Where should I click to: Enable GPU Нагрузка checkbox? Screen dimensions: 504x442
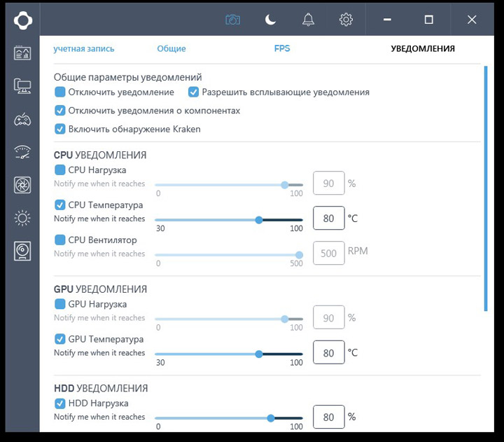59,304
